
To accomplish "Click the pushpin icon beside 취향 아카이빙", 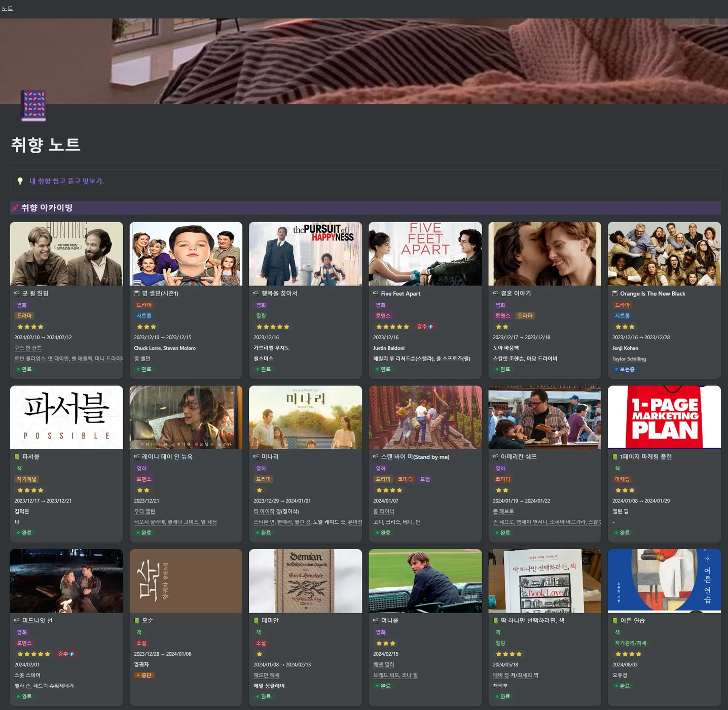I will pos(15,207).
